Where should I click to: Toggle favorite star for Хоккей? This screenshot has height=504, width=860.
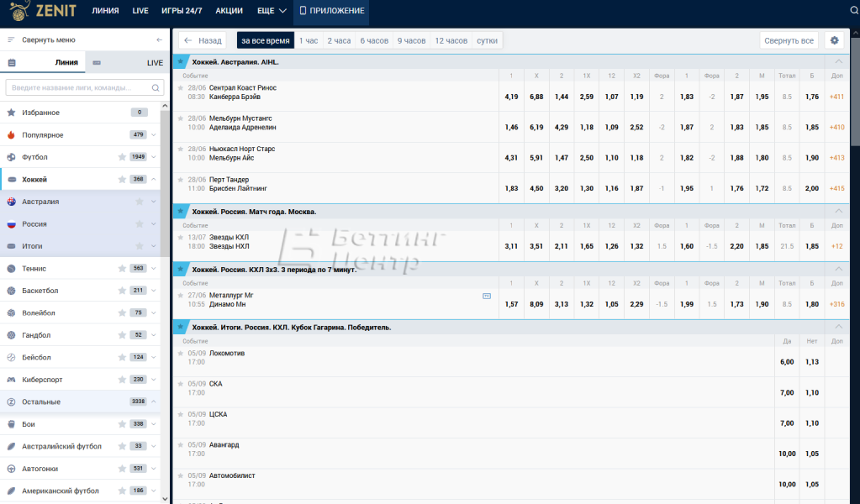122,179
